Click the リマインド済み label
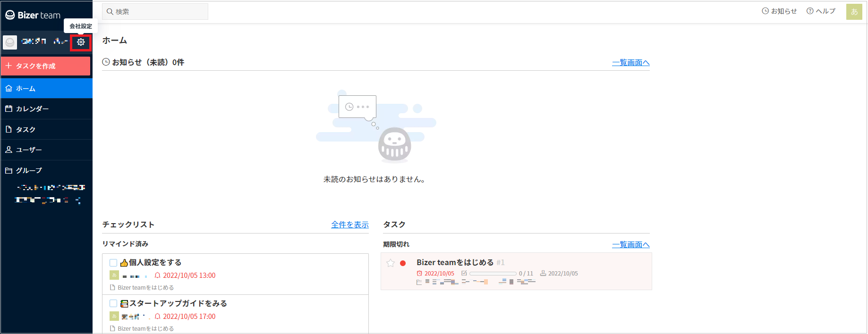 [x=125, y=244]
